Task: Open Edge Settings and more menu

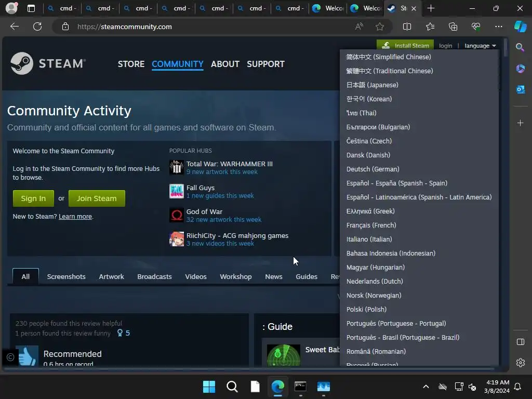Action: (498, 26)
